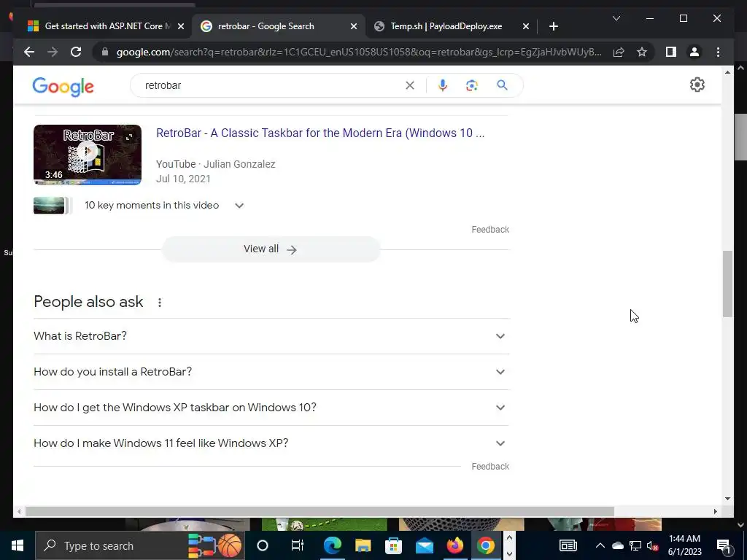Click the Chrome icon in the taskbar
The image size is (747, 560).
485,545
